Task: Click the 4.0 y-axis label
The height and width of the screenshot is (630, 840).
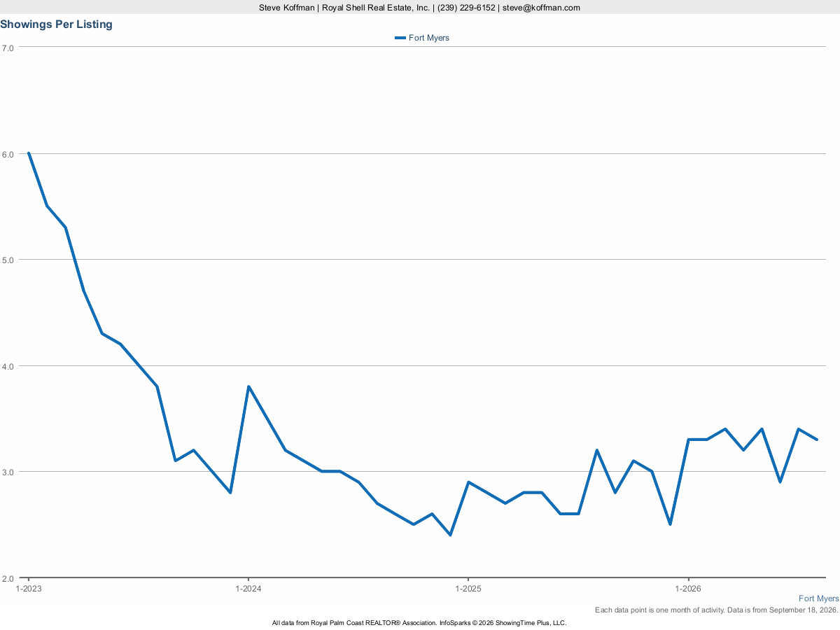Action: coord(8,366)
